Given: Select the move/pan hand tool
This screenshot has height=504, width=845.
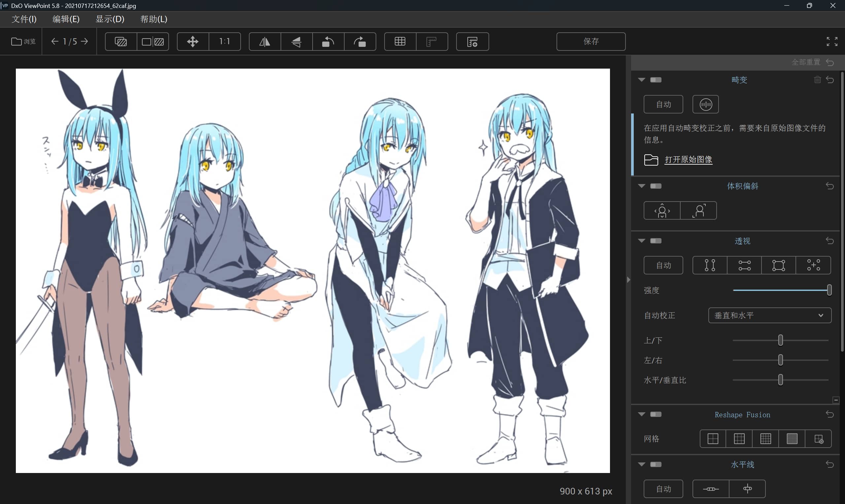Looking at the screenshot, I should (193, 42).
